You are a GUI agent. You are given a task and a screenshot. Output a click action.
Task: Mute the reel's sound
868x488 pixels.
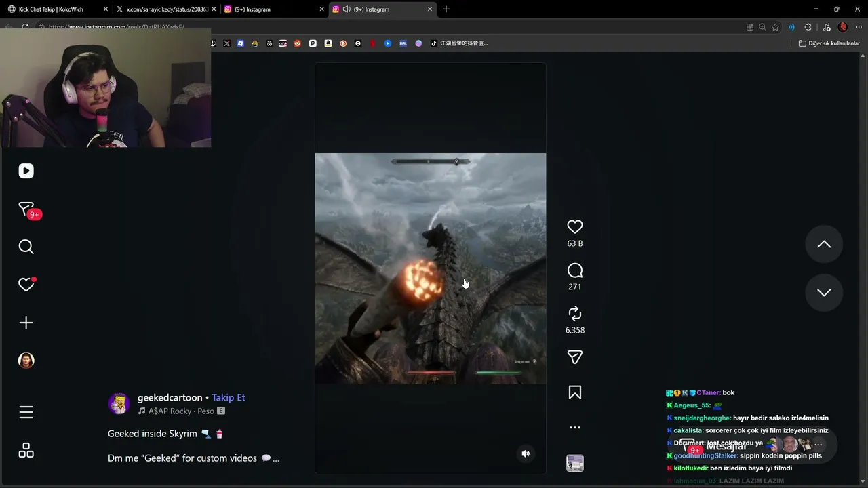pyautogui.click(x=526, y=453)
